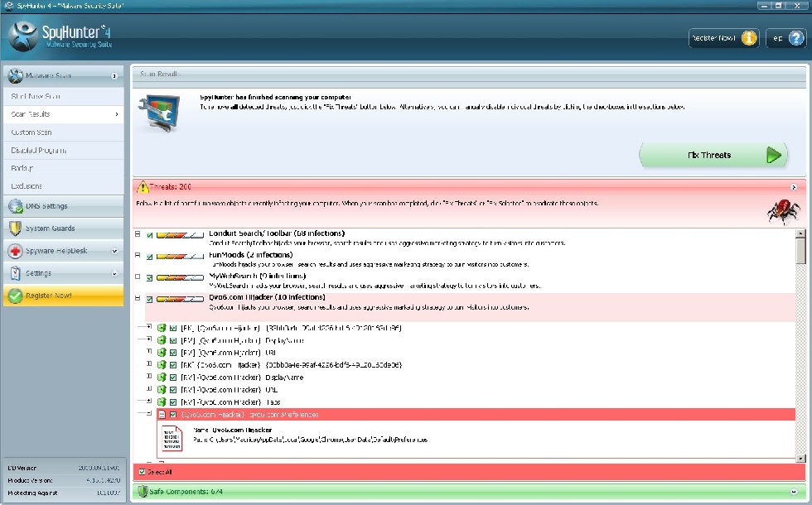This screenshot has width=812, height=505.
Task: Click the 'Safe Components: 674' label
Action: click(x=186, y=492)
